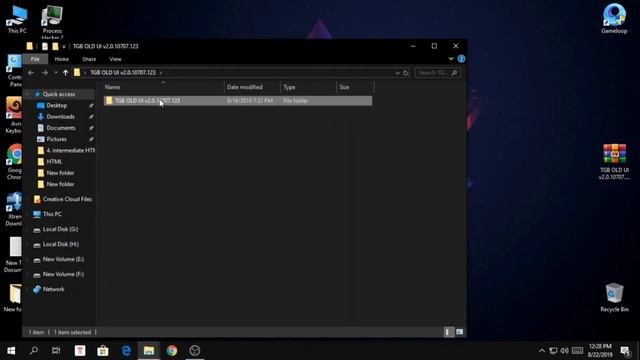Open Local Disk (H:) in sidebar

coord(61,244)
